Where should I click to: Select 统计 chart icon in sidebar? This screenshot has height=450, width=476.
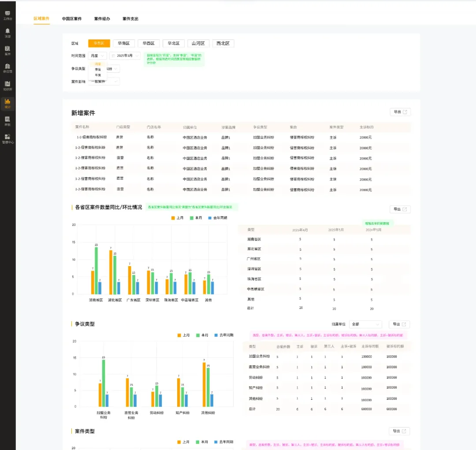(7, 103)
